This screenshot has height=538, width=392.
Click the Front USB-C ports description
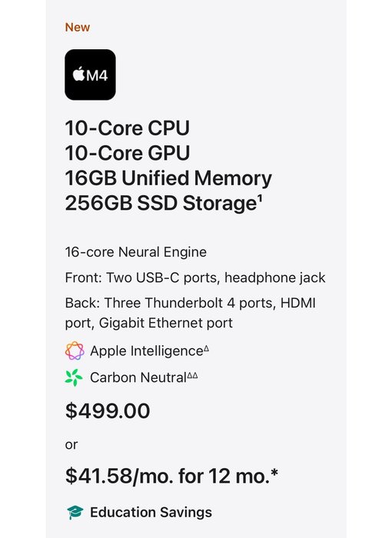pyautogui.click(x=195, y=277)
